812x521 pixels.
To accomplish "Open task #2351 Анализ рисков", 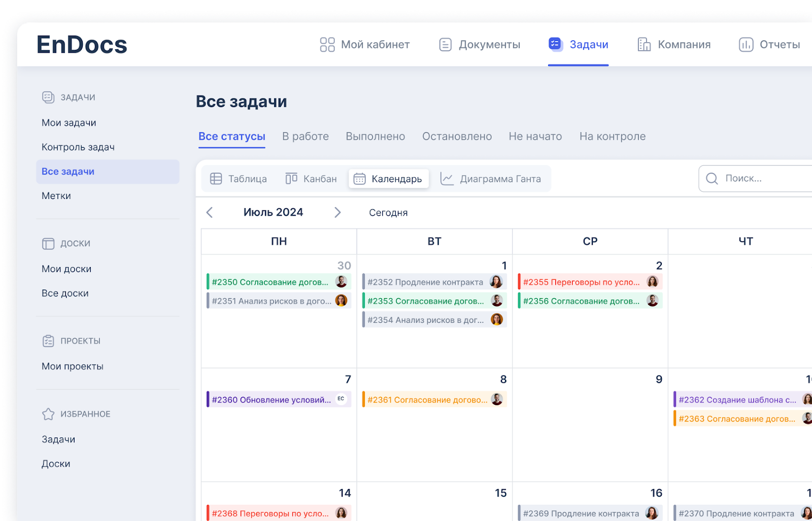I will 279,301.
